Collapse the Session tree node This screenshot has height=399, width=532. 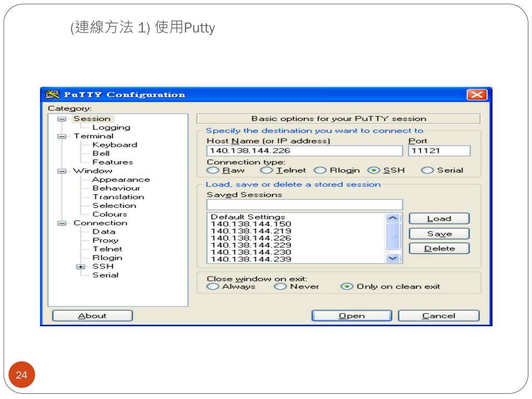pos(62,119)
